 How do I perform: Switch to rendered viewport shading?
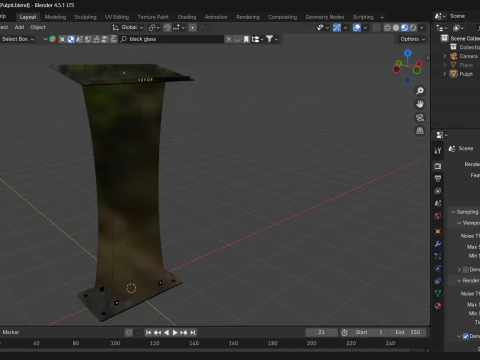[413, 28]
